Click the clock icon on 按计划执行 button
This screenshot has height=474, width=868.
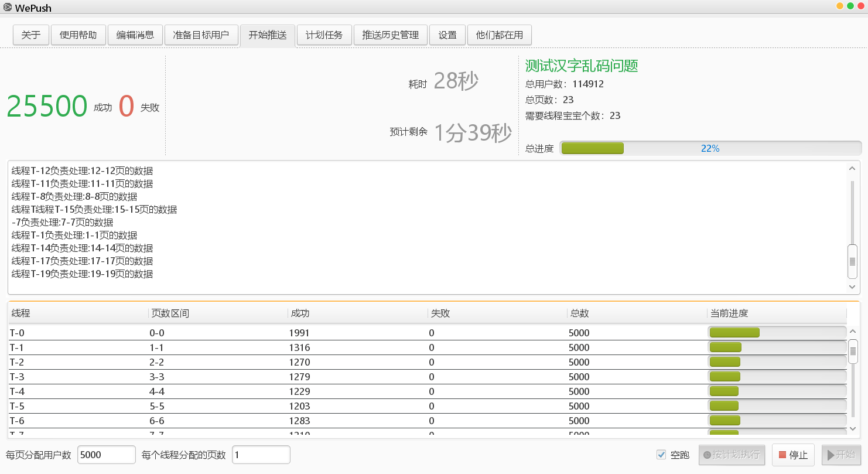point(708,455)
